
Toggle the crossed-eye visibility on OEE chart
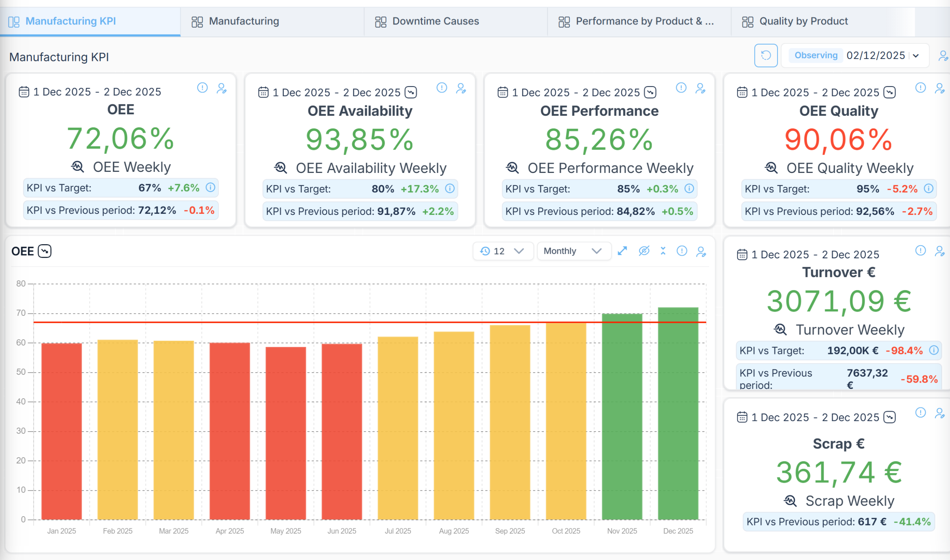pos(643,251)
